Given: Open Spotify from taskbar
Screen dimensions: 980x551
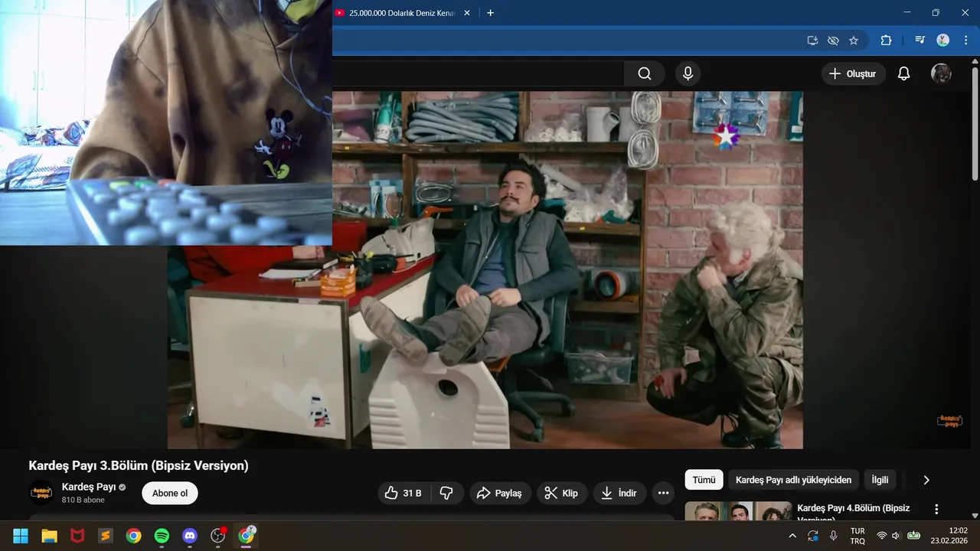Looking at the screenshot, I should point(162,536).
